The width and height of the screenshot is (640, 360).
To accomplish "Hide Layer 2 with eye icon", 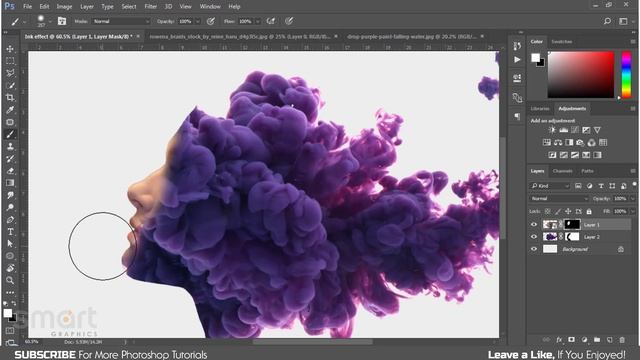I will click(x=534, y=237).
